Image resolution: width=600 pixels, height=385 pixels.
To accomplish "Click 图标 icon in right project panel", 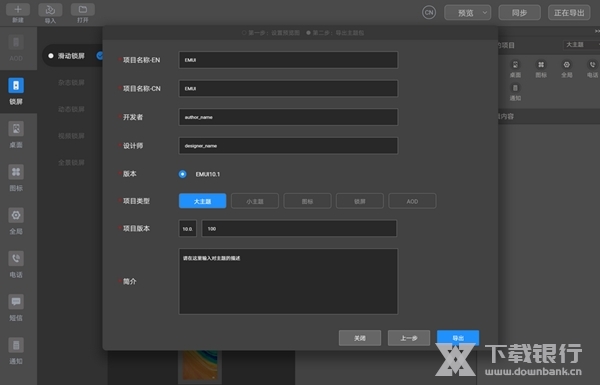I will 541,65.
